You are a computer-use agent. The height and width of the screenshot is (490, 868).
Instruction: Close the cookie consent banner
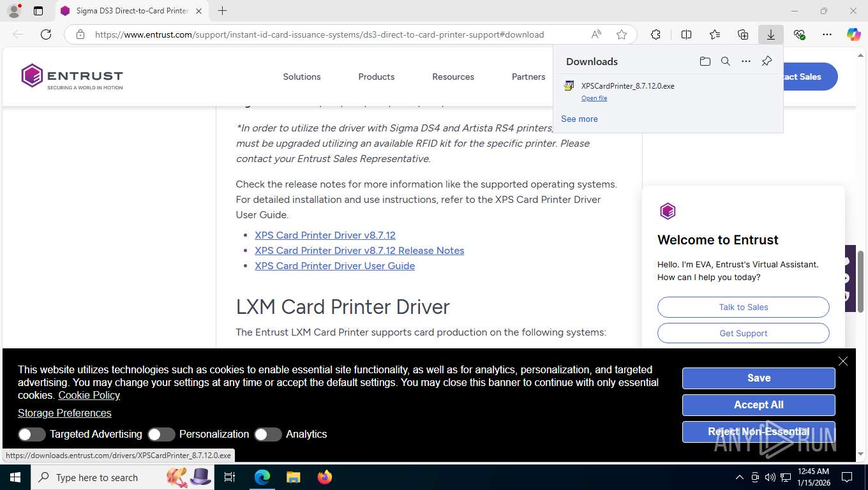843,361
